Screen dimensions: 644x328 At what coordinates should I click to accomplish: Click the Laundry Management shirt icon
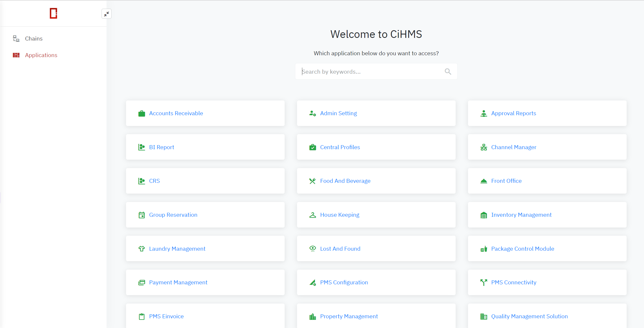(x=142, y=249)
